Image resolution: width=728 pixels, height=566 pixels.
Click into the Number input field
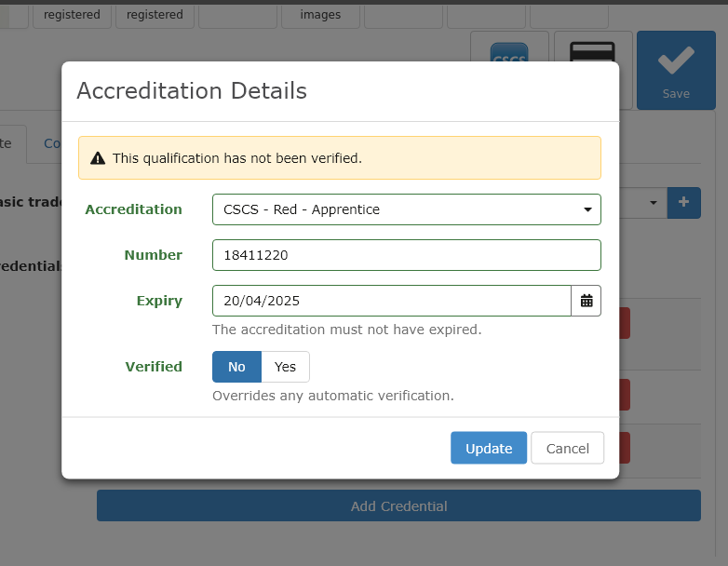click(407, 255)
